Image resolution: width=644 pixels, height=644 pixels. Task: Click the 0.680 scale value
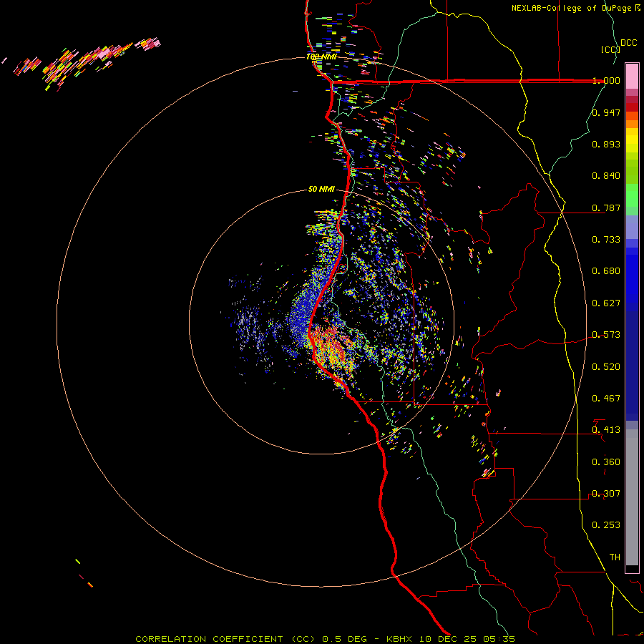[606, 271]
